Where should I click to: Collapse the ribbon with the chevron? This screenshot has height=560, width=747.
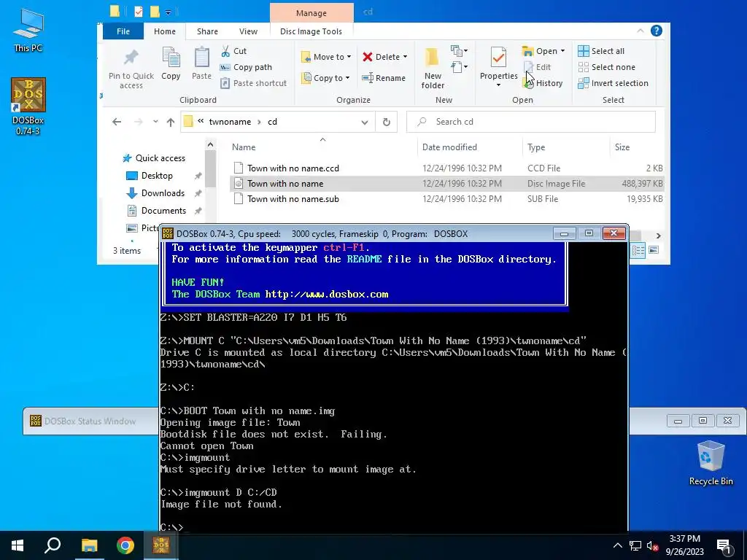pos(640,31)
